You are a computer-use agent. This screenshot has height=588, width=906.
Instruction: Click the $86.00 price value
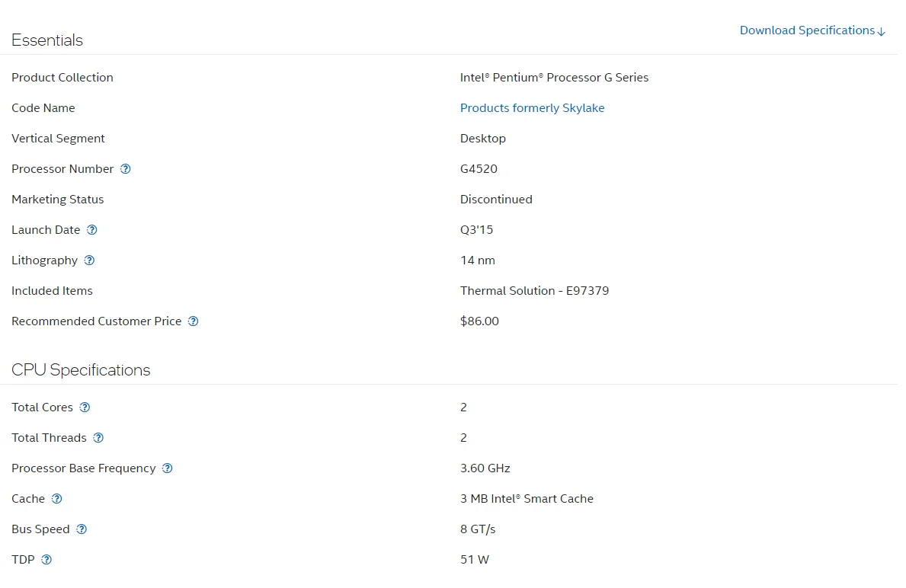[479, 321]
